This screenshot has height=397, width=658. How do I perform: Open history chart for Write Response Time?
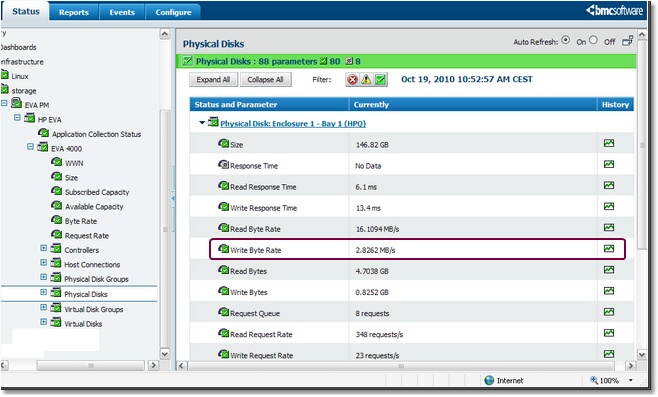tap(609, 206)
